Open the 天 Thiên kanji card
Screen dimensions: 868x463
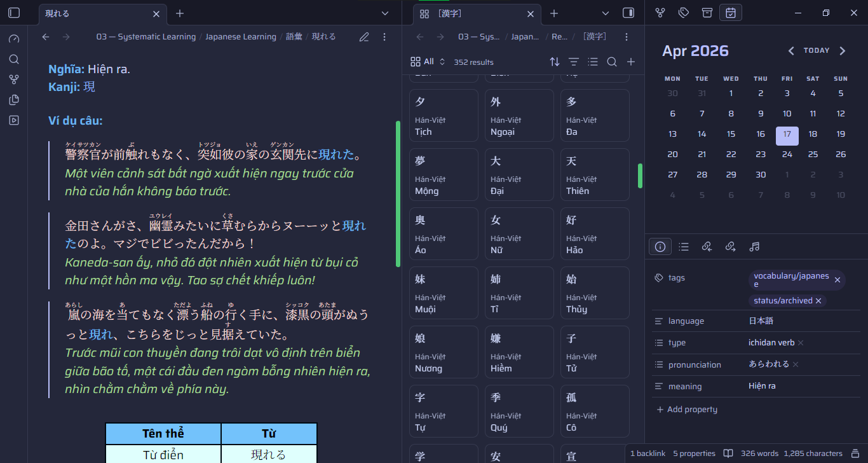tap(595, 175)
